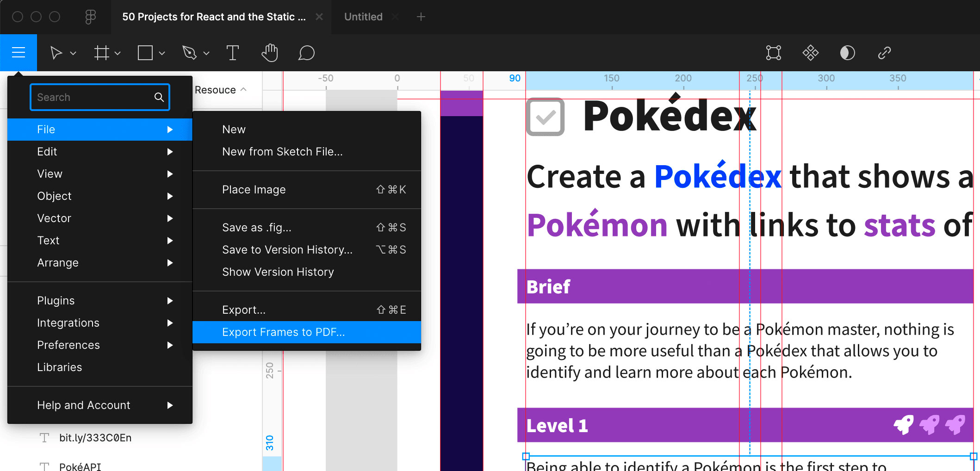Click the Edit Object icon in toolbar
The width and height of the screenshot is (980, 471).
click(x=773, y=53)
